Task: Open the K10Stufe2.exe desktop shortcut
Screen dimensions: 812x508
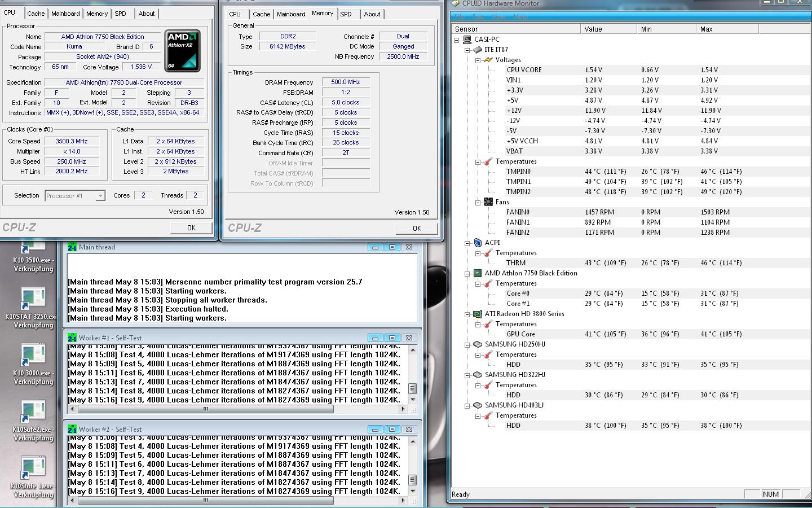Action: click(x=33, y=421)
